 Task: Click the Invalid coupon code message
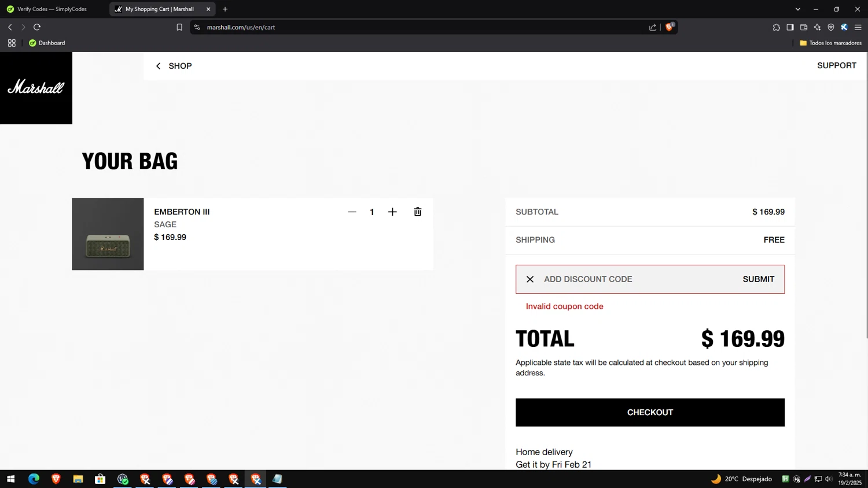point(564,306)
